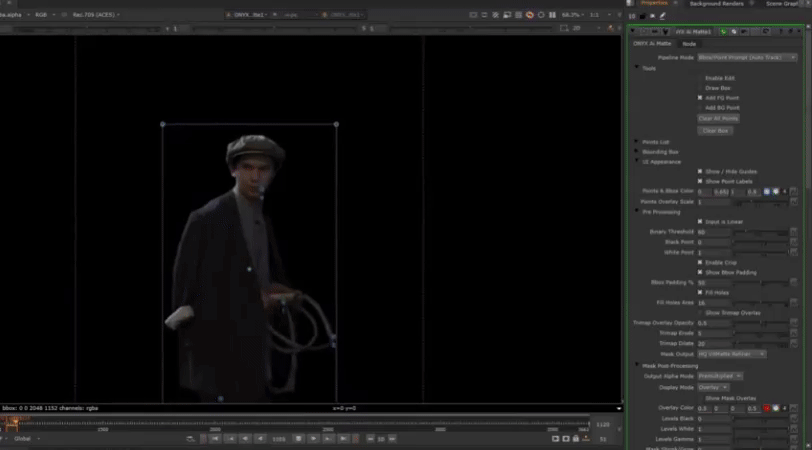Open the Display Mode dropdown
Image resolution: width=812 pixels, height=450 pixels.
pos(713,387)
